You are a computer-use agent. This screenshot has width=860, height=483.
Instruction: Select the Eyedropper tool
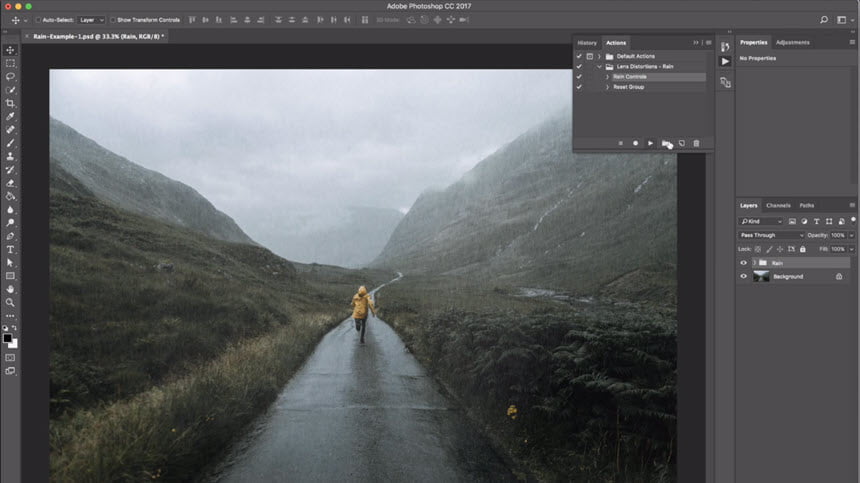[x=10, y=116]
